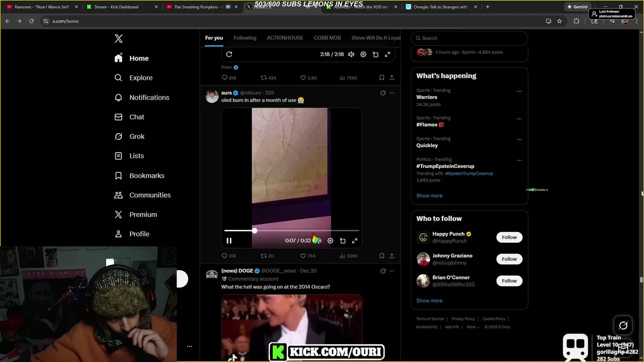Pause the oled burn in video
644x362 pixels.
coord(229,241)
